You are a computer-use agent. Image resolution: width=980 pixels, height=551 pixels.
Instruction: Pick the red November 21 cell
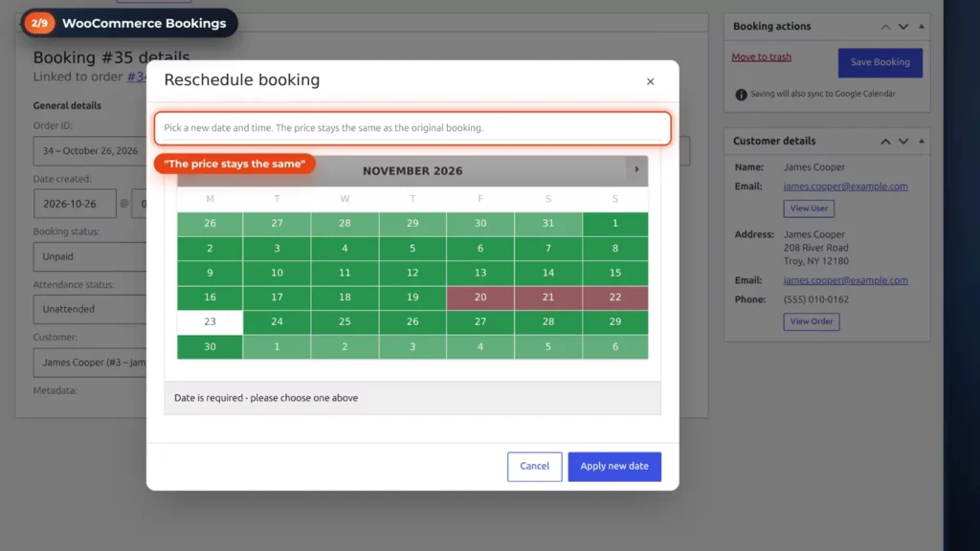[x=548, y=298]
